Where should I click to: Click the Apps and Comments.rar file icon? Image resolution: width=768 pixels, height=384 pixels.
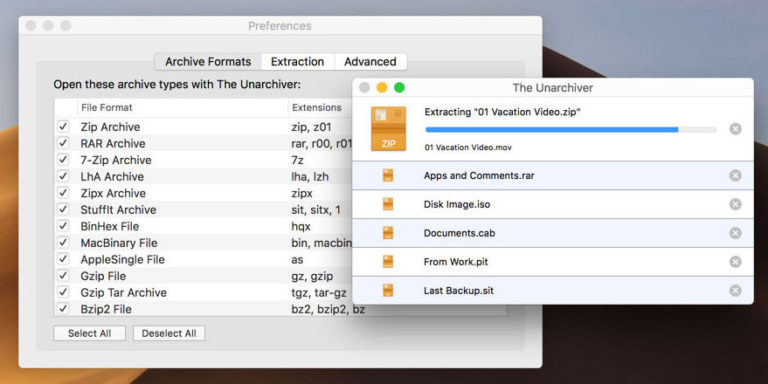click(x=388, y=175)
